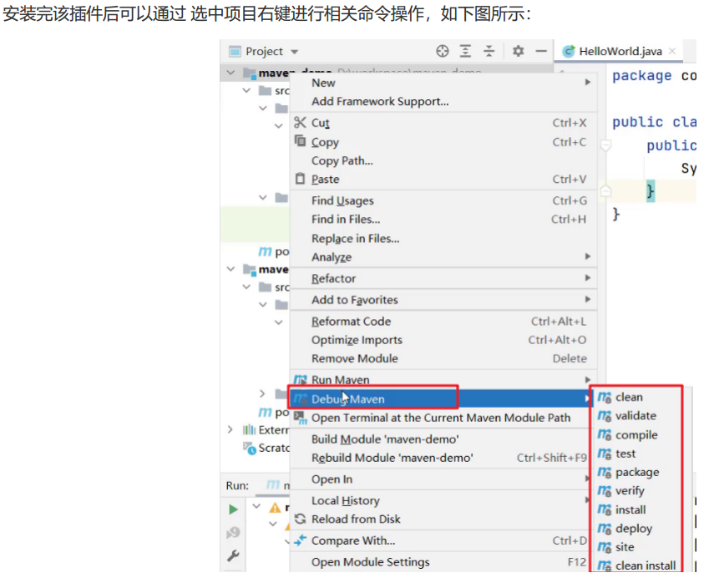Open the Analyze submenu
The height and width of the screenshot is (588, 714).
click(x=443, y=257)
